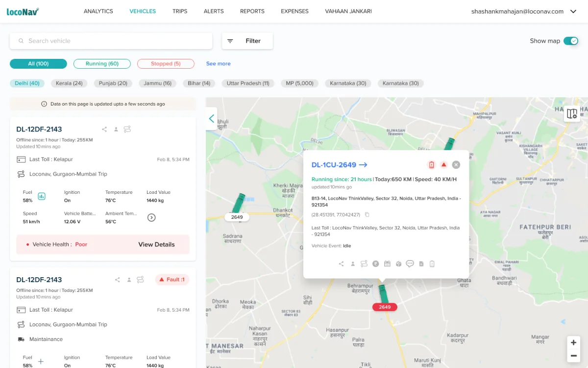The image size is (588, 368).
Task: Click shashankmahajan@loconav.com account email
Action: click(x=517, y=11)
